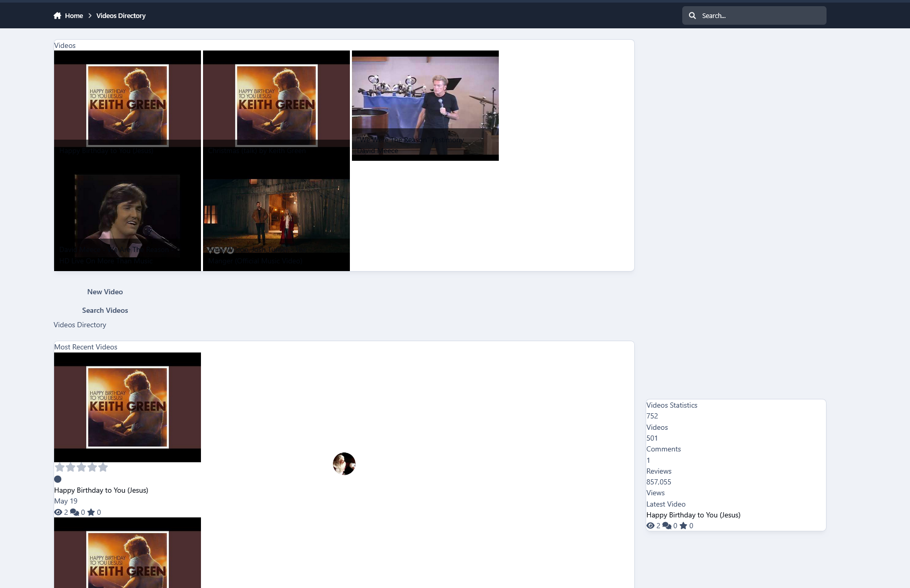
Task: Rate the video five stars
Action: pos(103,467)
